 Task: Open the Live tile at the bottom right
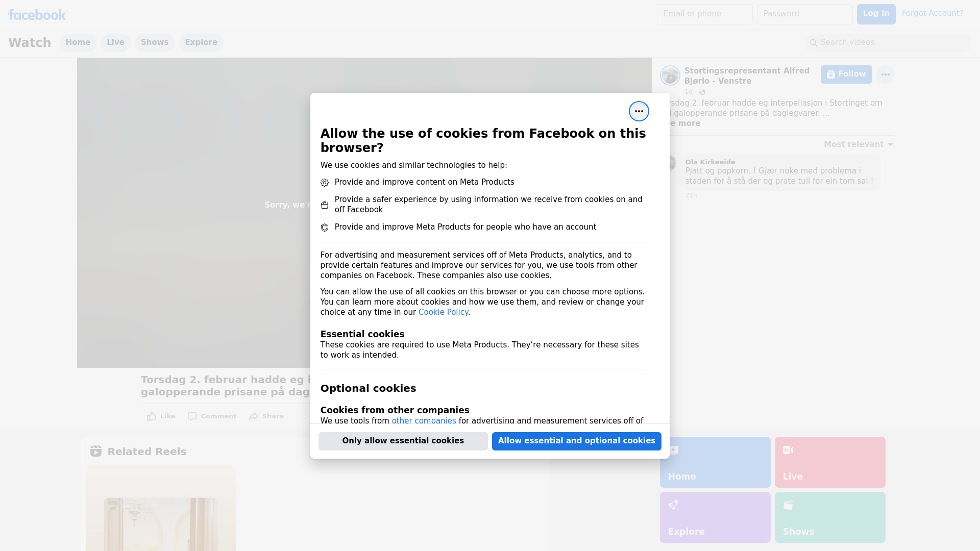pos(830,462)
